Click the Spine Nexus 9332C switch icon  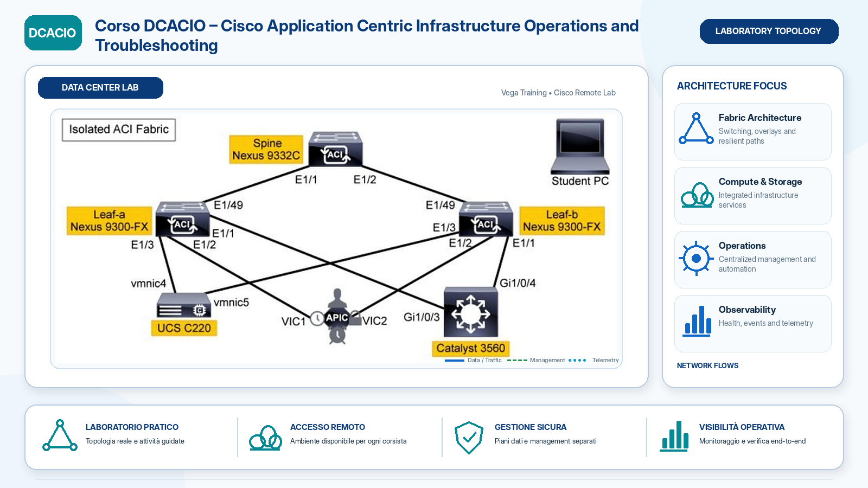pos(335,149)
